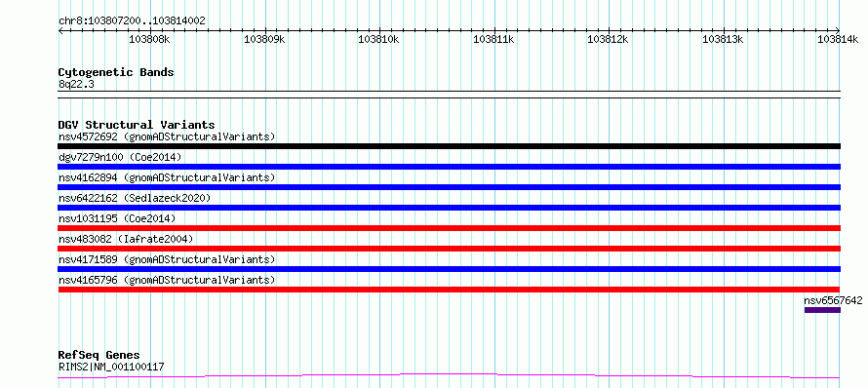Image resolution: width=868 pixels, height=388 pixels.
Task: Click the 103814k ruler label
Action: click(x=838, y=39)
